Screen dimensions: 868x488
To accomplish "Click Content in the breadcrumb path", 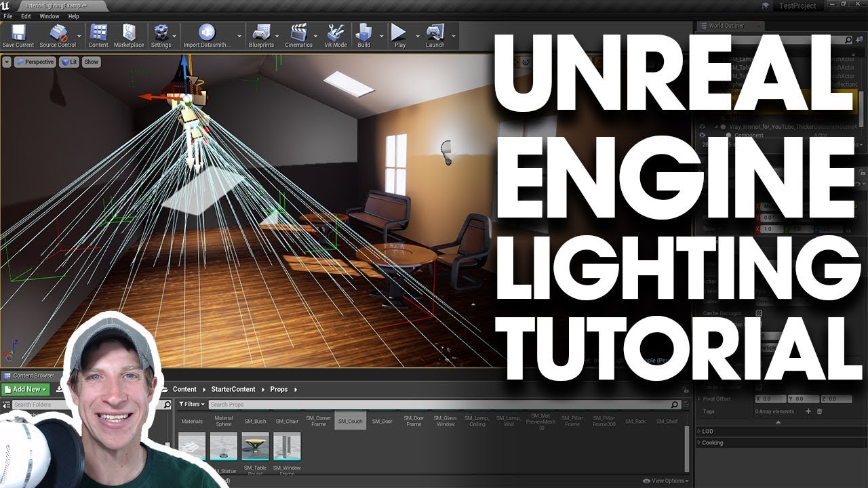I will click(x=184, y=390).
